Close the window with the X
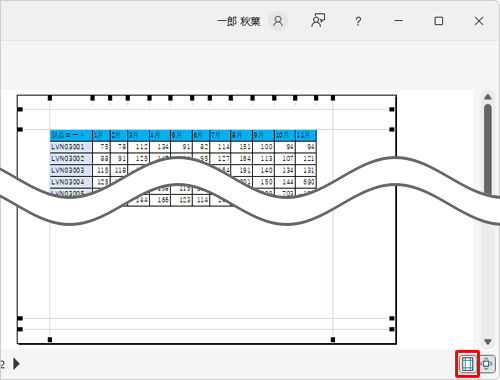 pos(479,21)
